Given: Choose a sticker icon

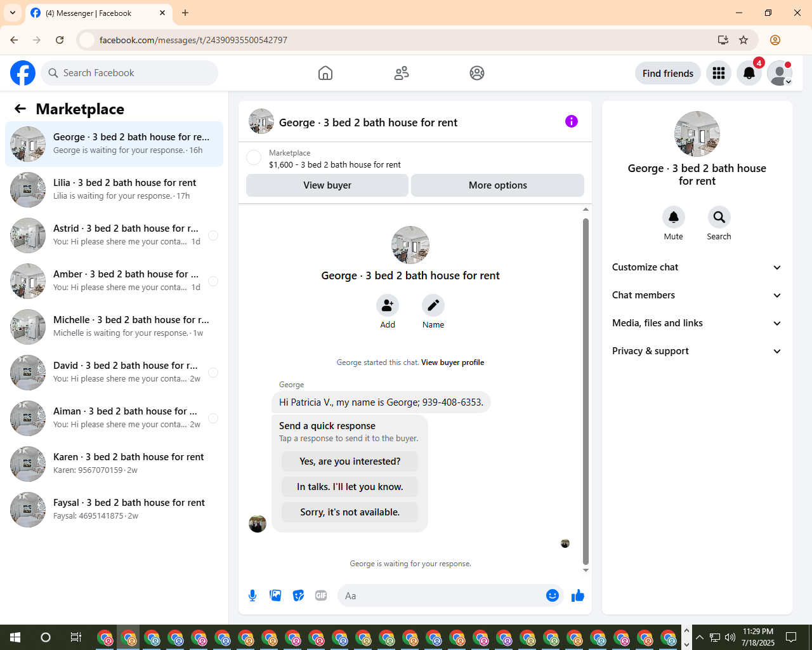Looking at the screenshot, I should 298,595.
